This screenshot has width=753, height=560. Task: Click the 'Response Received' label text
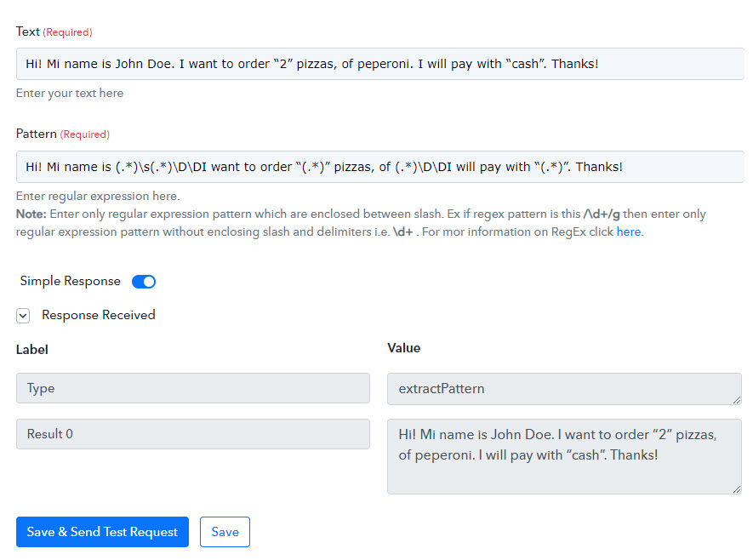click(99, 315)
